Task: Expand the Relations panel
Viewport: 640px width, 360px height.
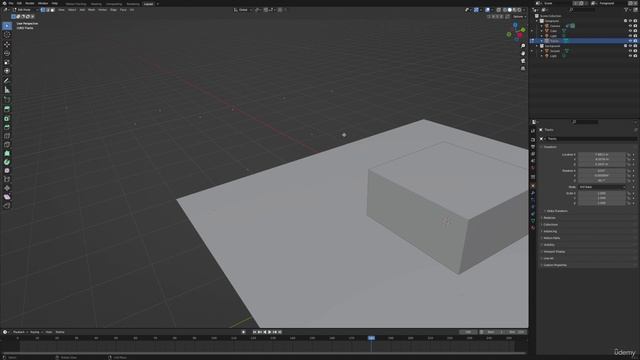Action: coord(549,218)
